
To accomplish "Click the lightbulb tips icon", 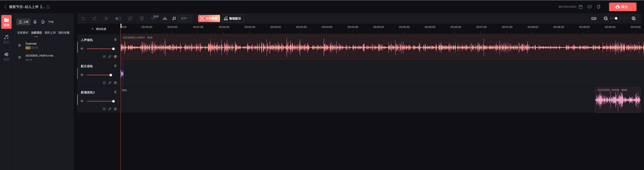I will [x=599, y=7].
